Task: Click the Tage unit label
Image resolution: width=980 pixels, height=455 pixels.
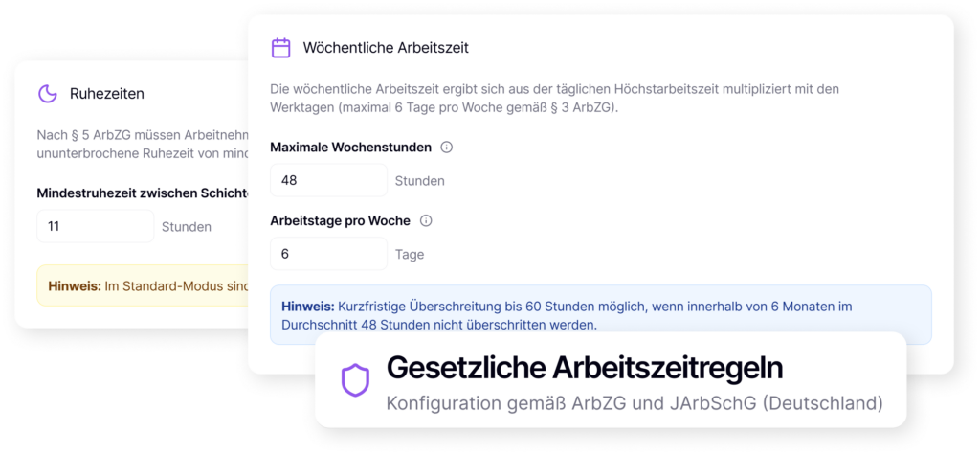Action: tap(410, 255)
